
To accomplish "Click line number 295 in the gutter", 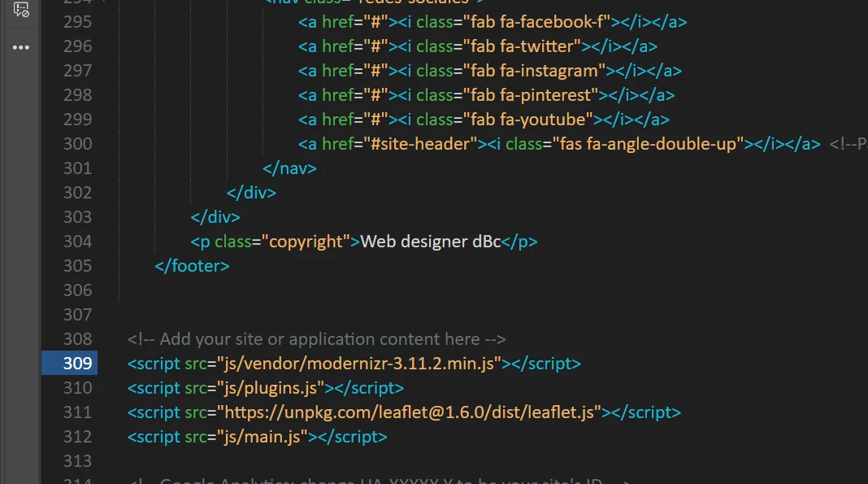I will (77, 22).
